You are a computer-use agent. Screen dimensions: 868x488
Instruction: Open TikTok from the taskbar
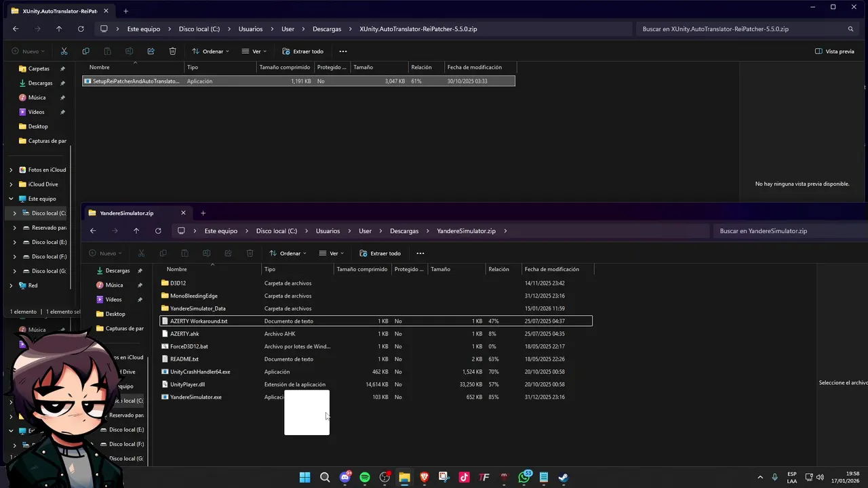pyautogui.click(x=465, y=477)
